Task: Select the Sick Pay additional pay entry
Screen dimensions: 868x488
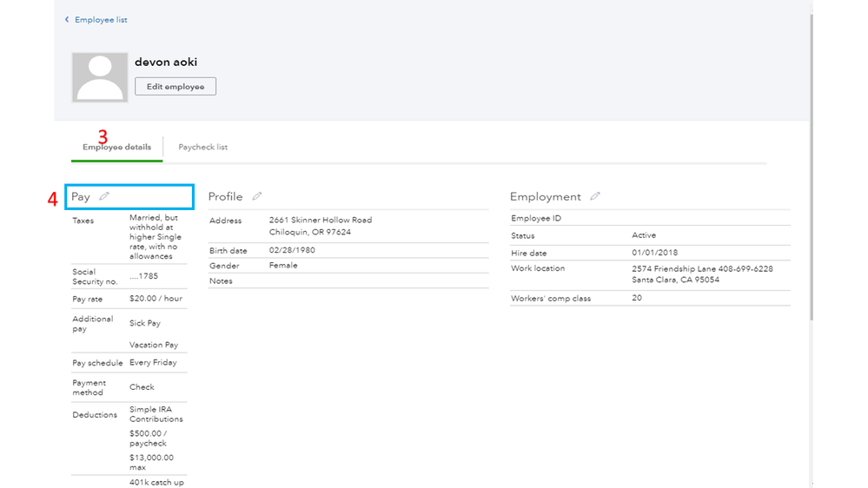Action: [x=145, y=323]
